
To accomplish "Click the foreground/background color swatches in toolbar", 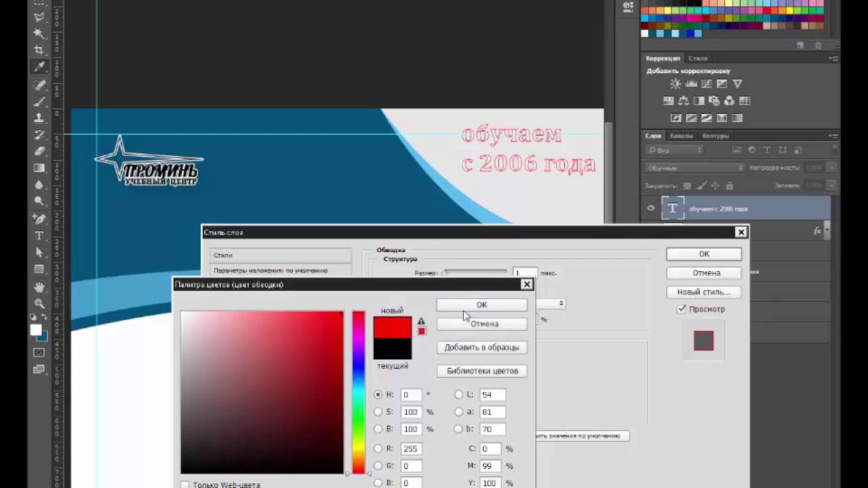I will click(39, 332).
